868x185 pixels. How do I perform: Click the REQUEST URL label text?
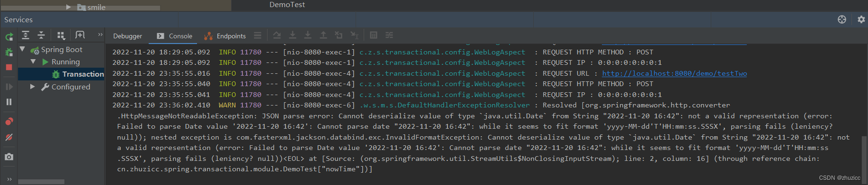[566, 73]
